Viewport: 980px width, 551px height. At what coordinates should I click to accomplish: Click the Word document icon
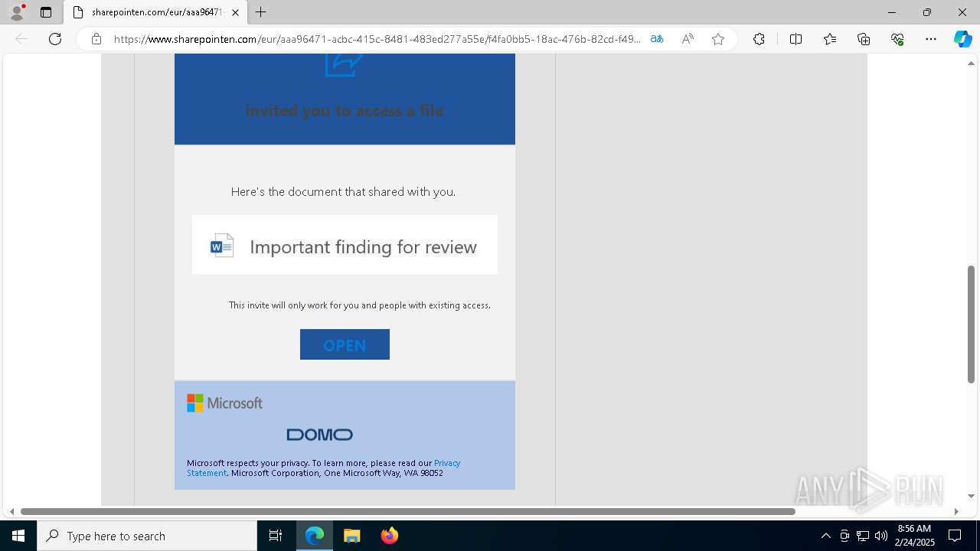[x=221, y=246]
